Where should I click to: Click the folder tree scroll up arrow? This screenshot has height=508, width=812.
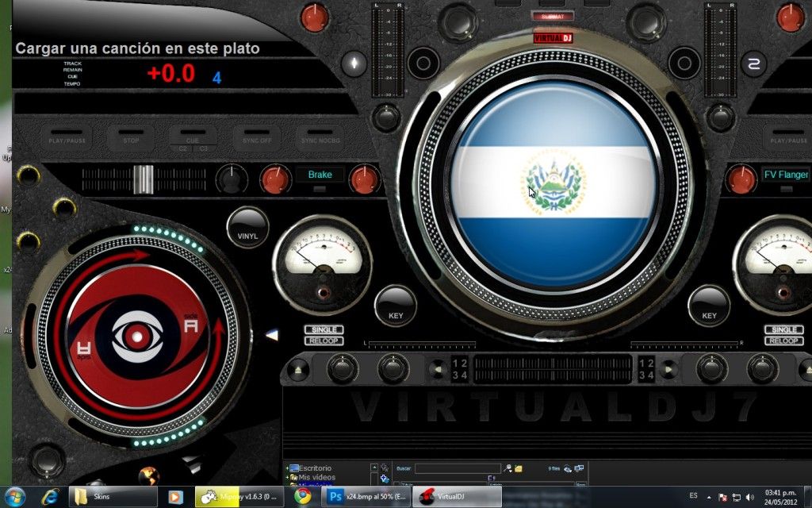pos(374,468)
